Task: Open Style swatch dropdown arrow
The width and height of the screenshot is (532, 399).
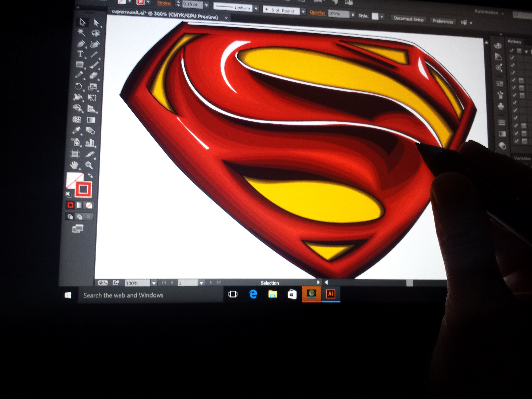Action: (382, 17)
